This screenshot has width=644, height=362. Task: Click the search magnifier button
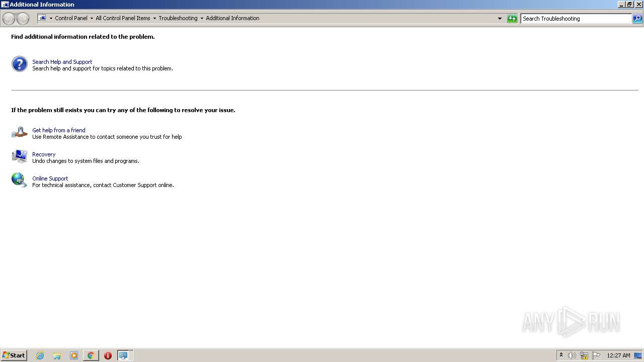(x=637, y=19)
